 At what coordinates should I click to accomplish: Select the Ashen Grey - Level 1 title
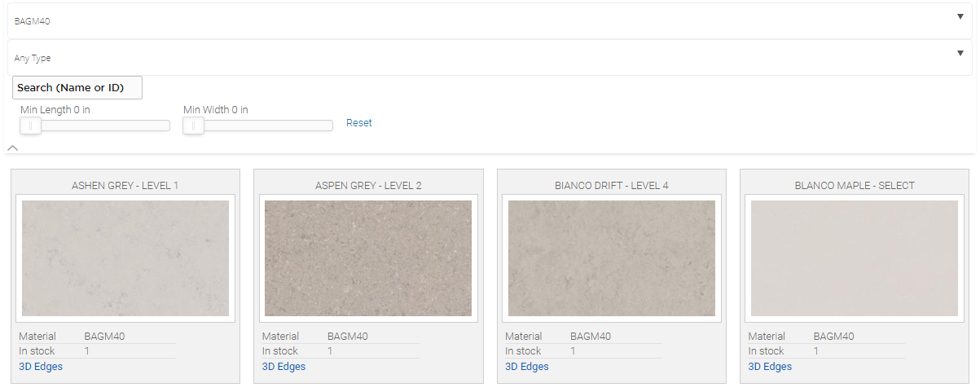[125, 186]
